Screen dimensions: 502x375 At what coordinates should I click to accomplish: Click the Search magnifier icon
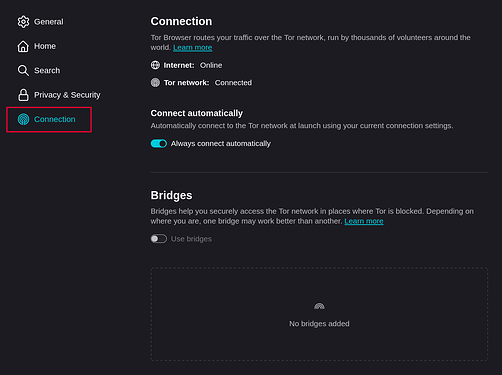pos(23,71)
